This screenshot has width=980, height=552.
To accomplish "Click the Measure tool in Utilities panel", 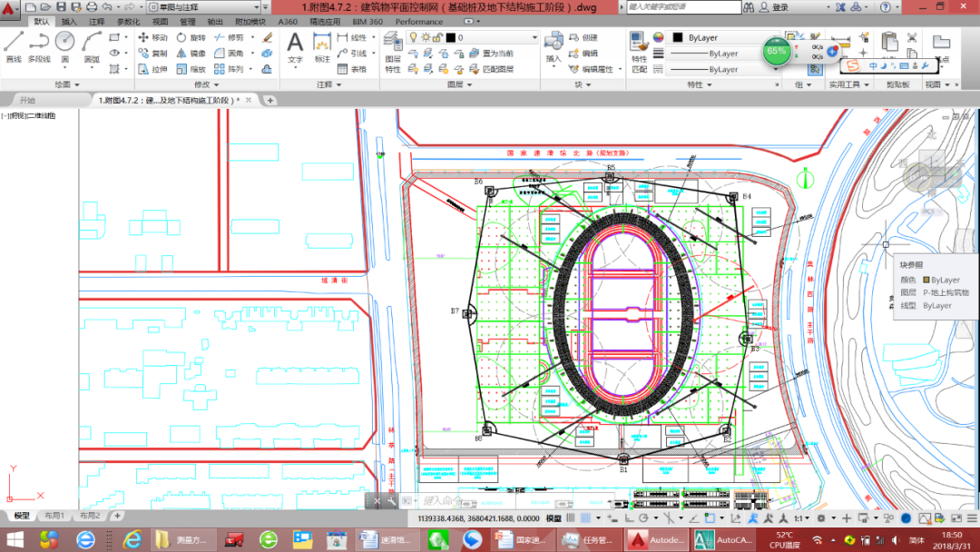I will pos(840,44).
